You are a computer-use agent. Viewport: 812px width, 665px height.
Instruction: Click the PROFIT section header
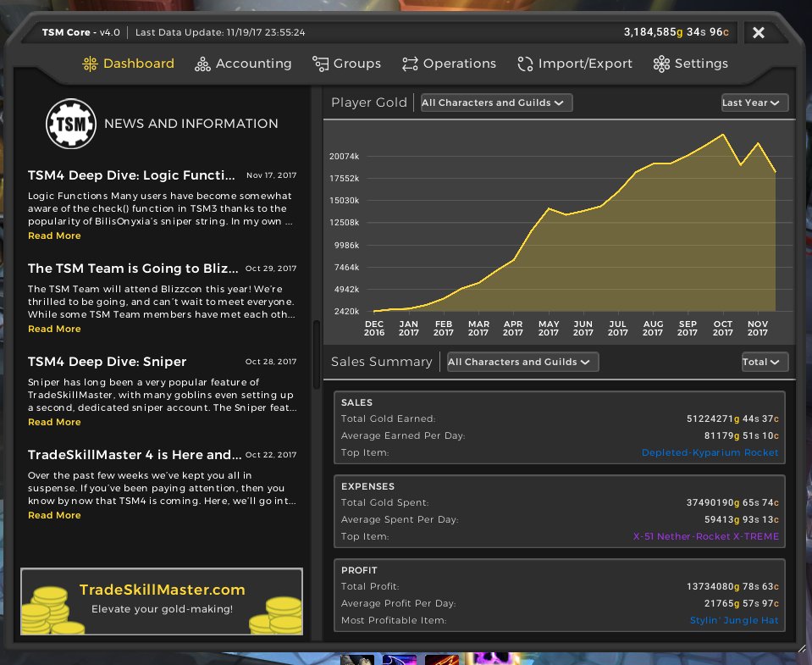359,570
